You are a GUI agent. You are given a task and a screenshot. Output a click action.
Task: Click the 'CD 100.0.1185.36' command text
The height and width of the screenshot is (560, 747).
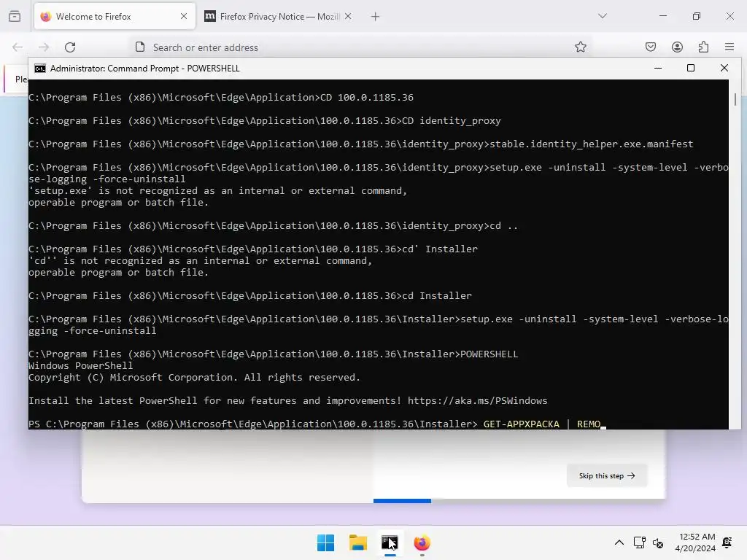(367, 98)
